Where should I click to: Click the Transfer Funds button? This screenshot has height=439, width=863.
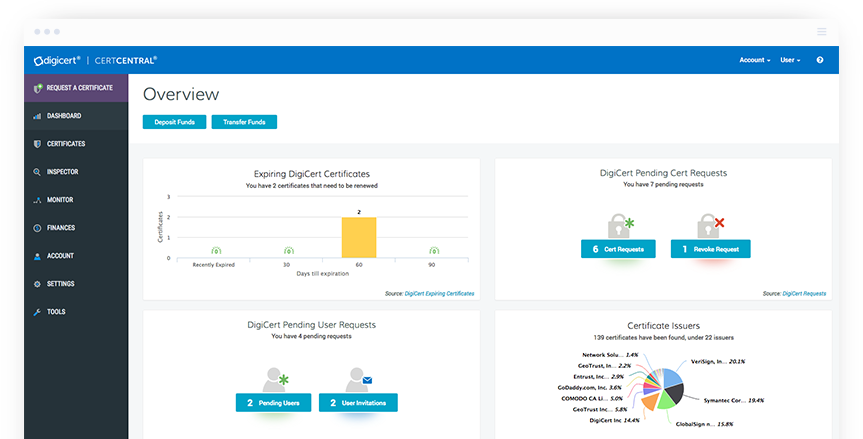click(244, 122)
